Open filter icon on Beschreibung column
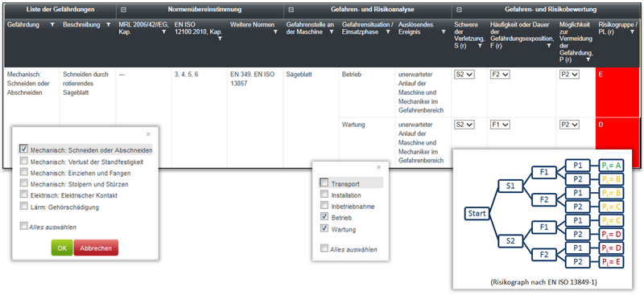Image resolution: width=644 pixels, height=295 pixels. point(108,25)
